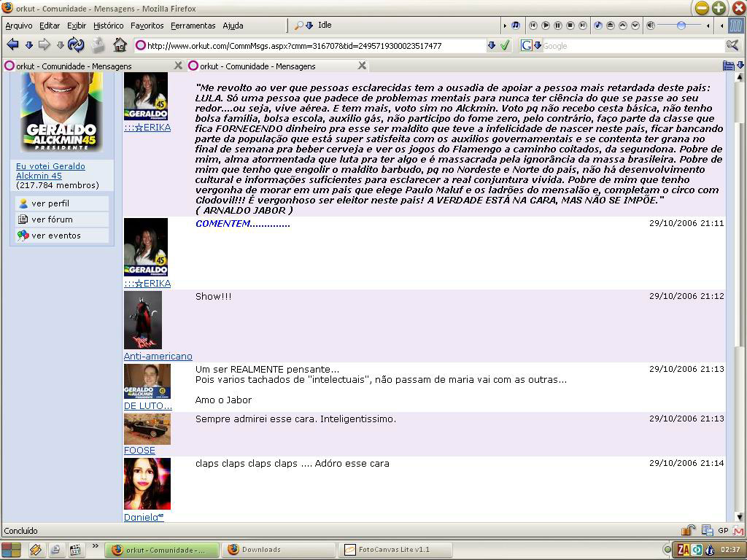
Task: Go to the Home page icon
Action: [x=120, y=44]
